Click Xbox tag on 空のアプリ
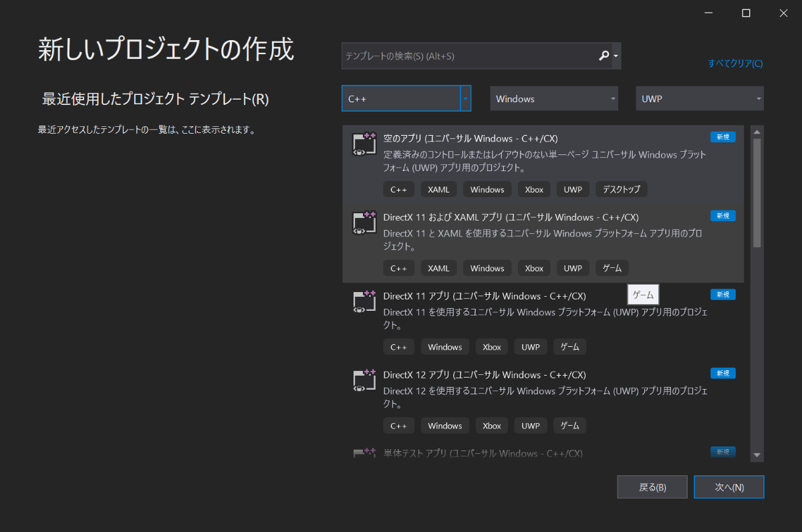The image size is (802, 532). coord(534,189)
